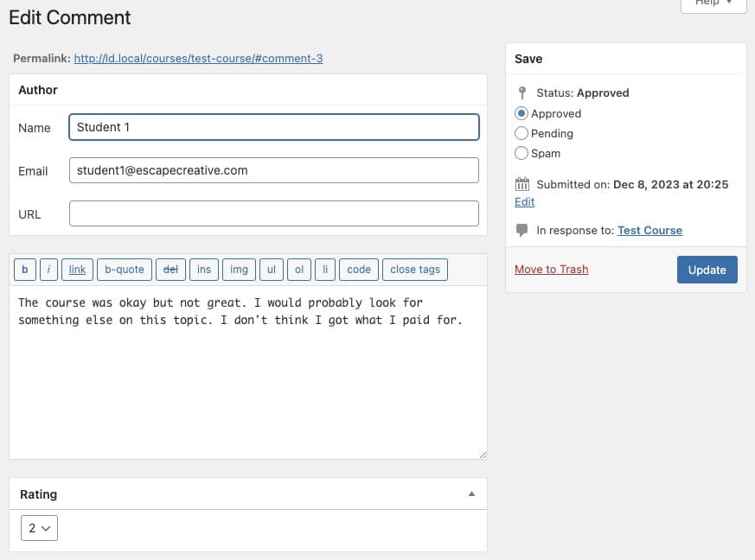
Task: Edit the submitted-on date via Edit link
Action: point(524,202)
